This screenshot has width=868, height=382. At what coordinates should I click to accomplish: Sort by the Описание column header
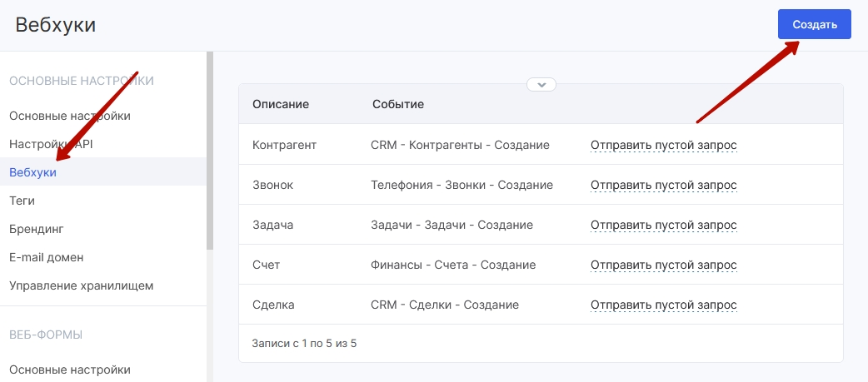(x=281, y=104)
